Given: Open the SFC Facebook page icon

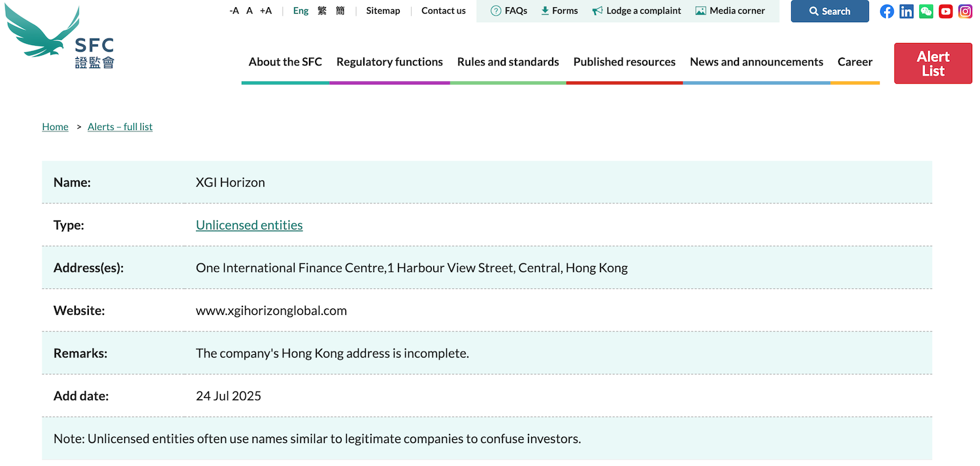Looking at the screenshot, I should 887,11.
